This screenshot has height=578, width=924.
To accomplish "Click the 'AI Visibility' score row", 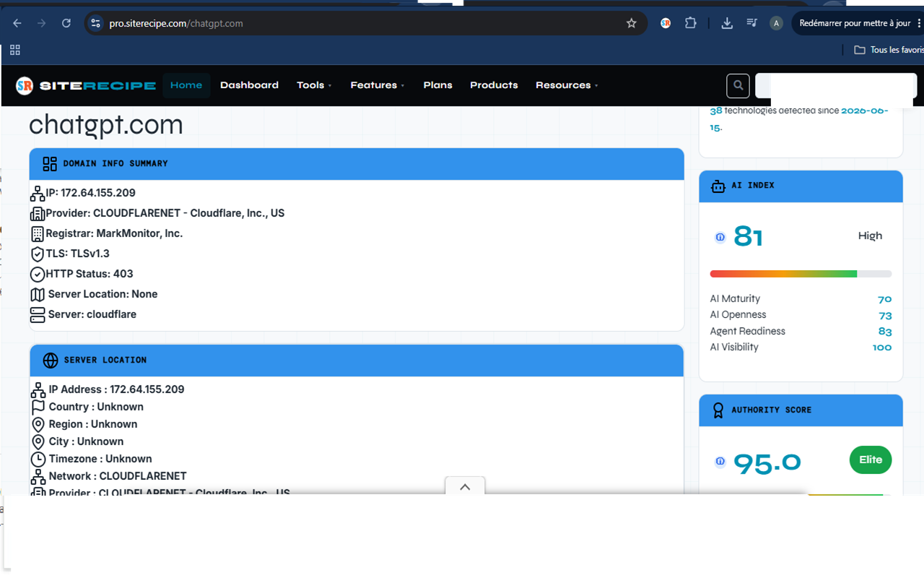I will pyautogui.click(x=801, y=348).
